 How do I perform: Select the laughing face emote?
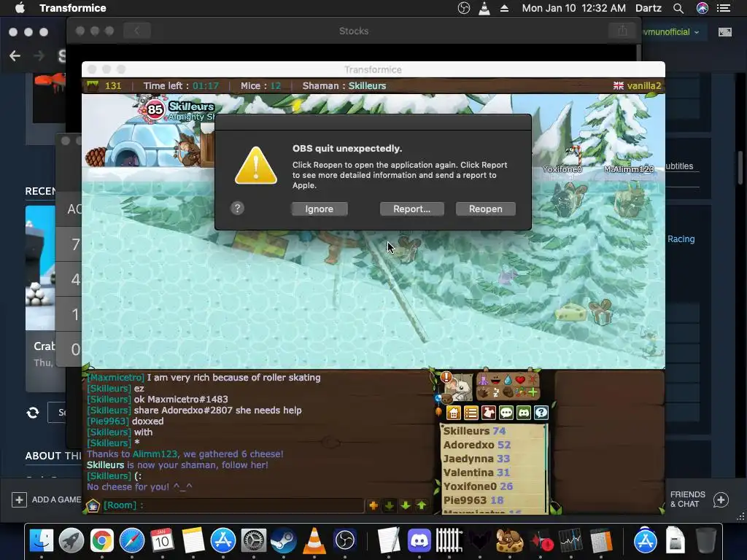click(495, 380)
